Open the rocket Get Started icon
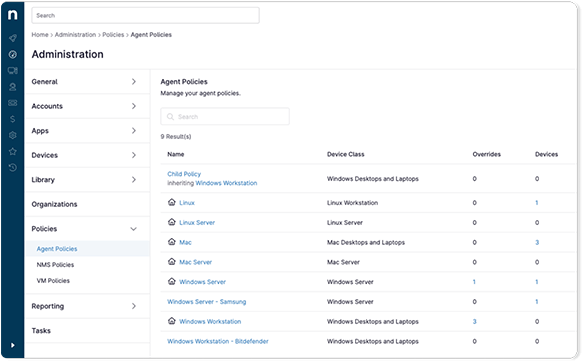584x362 pixels. [13, 38]
